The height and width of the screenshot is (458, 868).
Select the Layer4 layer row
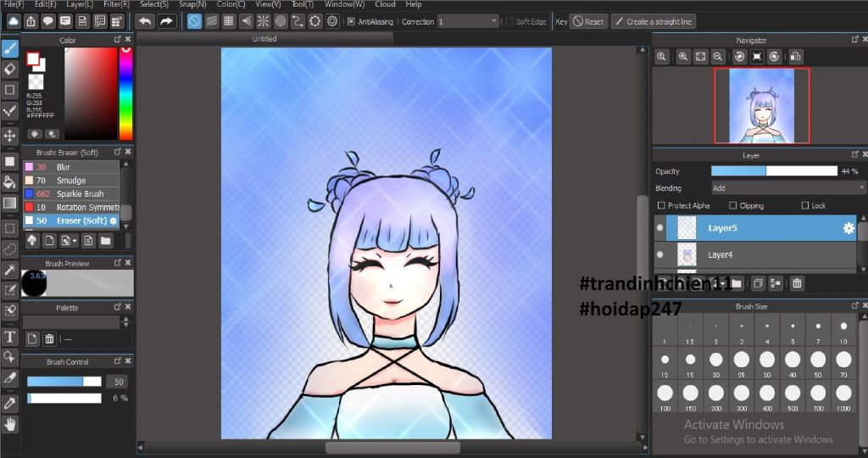coord(755,254)
